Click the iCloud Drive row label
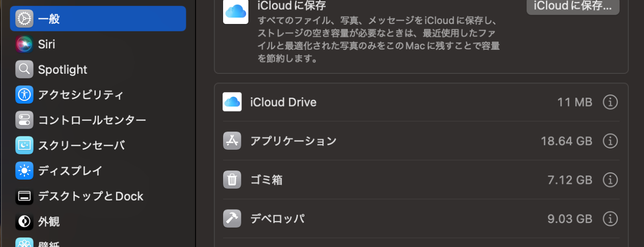Viewport: 644px width, 247px height. (283, 102)
